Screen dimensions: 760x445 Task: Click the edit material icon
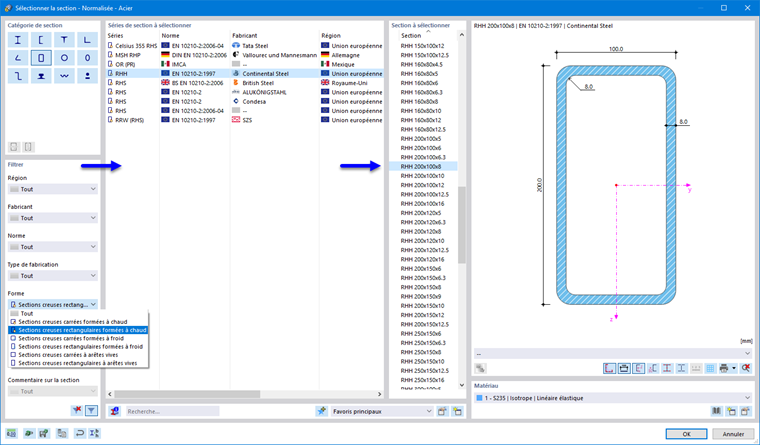[x=746, y=411]
